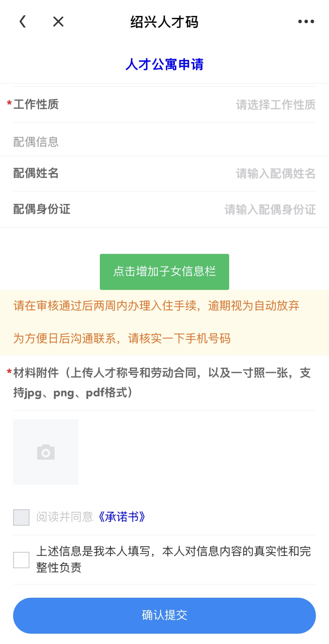Tap the 请核实一下手机号码 notice text
Viewport: 329px width, 644px height.
pyautogui.click(x=179, y=338)
